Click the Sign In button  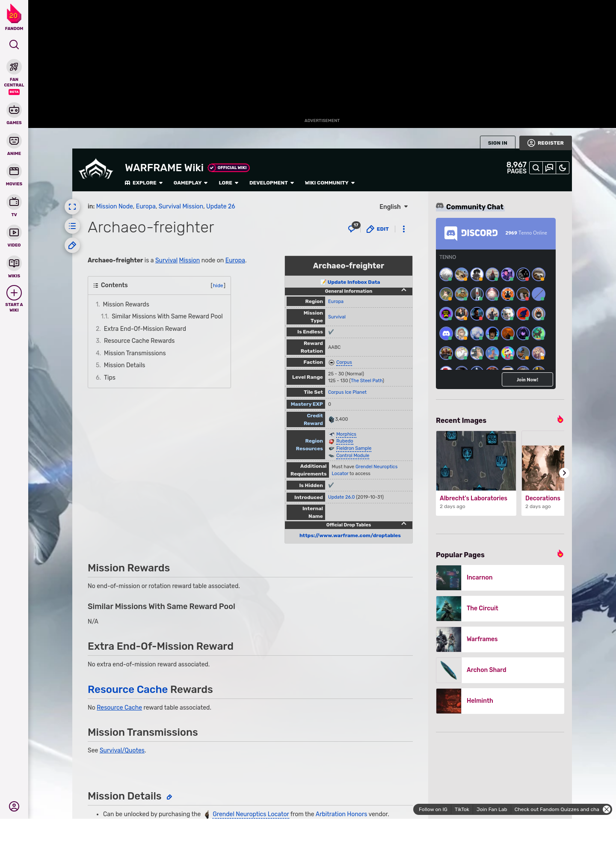coord(498,143)
